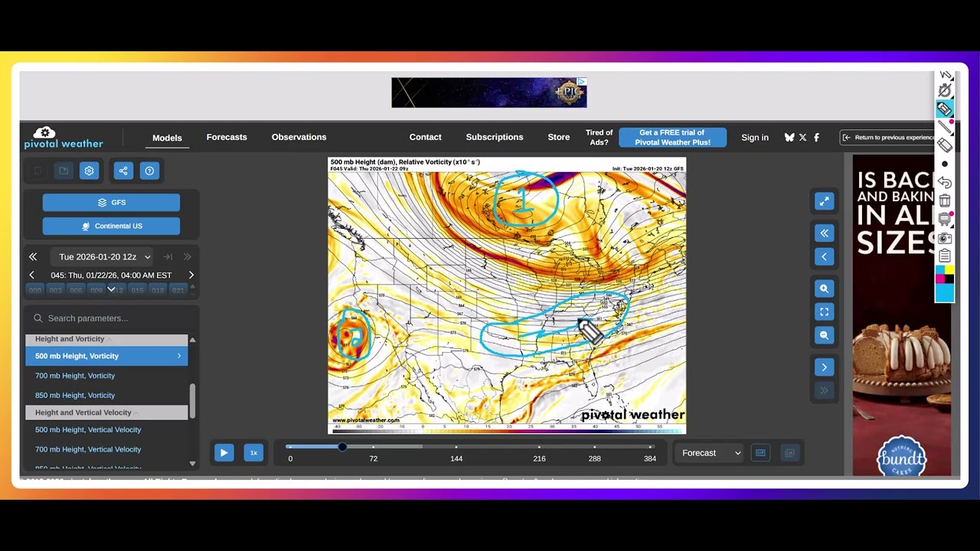Open the Continental US region selector

(x=111, y=226)
